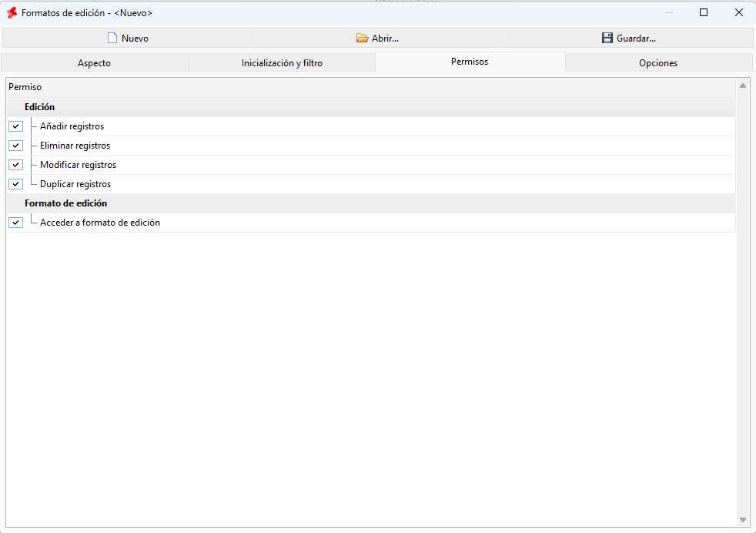Disable Acceder a formato de edición checkbox
Screen dimensions: 756x533
16,223
